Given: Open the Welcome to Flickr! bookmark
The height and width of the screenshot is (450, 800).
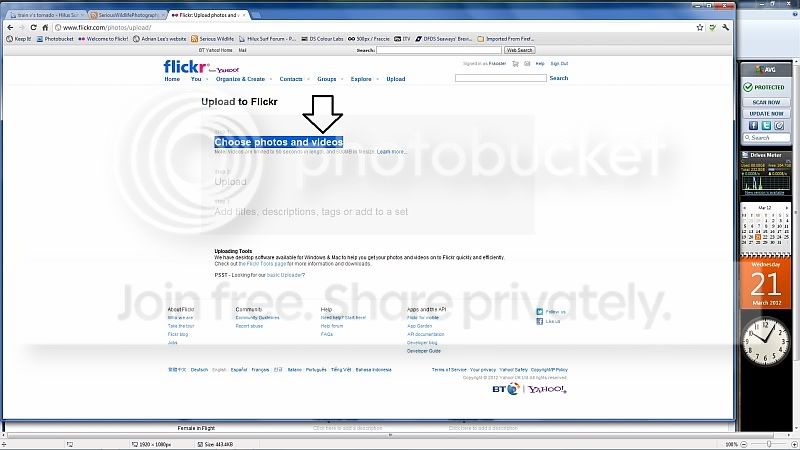Looking at the screenshot, I should click(104, 39).
